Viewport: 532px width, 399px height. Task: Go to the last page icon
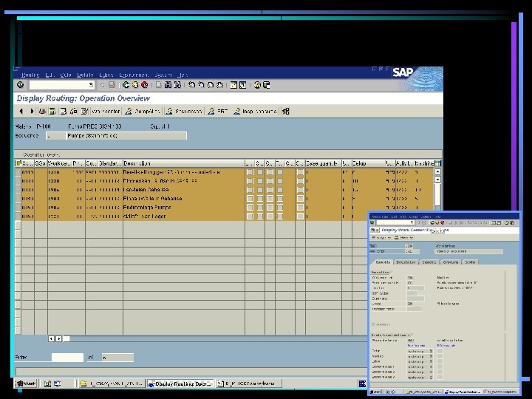(219, 85)
